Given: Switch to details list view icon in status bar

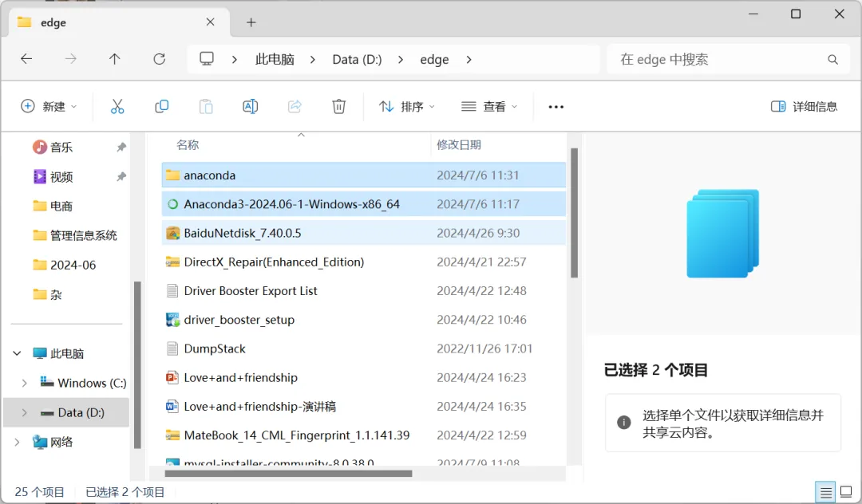Looking at the screenshot, I should click(x=825, y=492).
